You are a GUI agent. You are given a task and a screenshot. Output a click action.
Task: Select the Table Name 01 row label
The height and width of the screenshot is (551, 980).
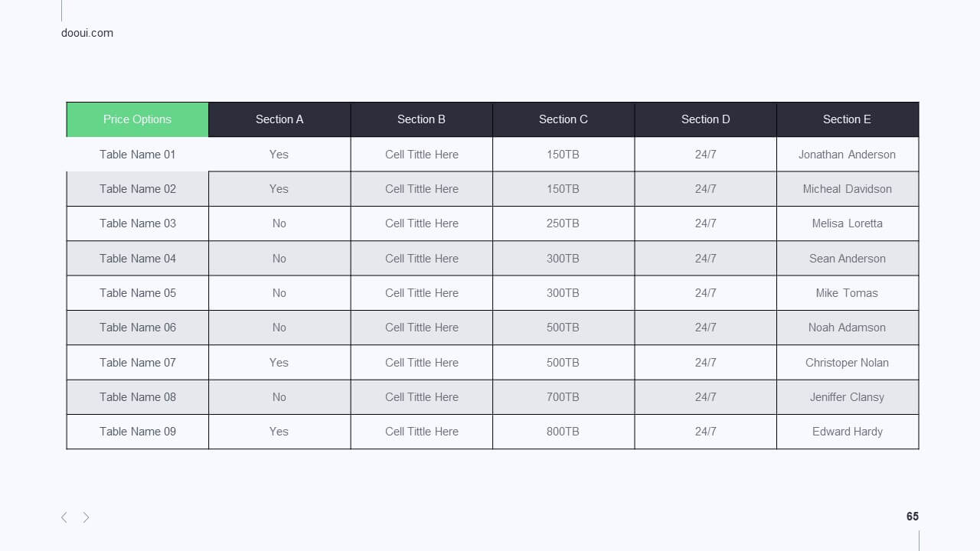138,155
